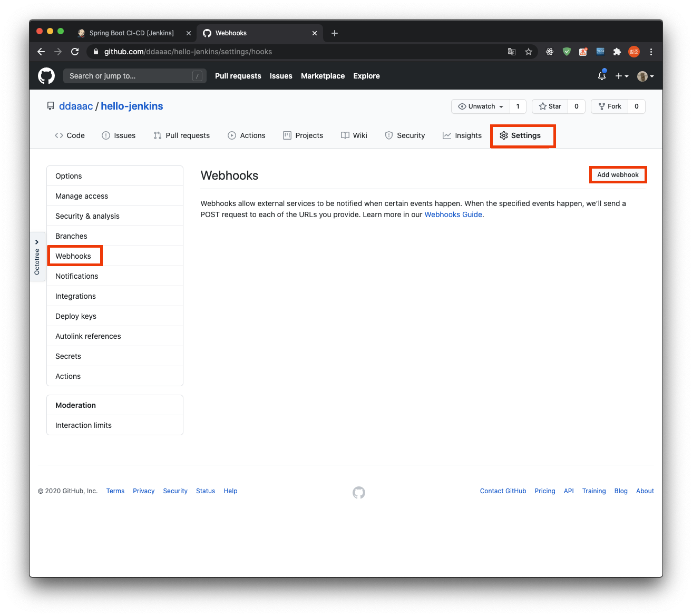The width and height of the screenshot is (692, 616).
Task: Focus the Search or jump to field
Action: tap(134, 76)
